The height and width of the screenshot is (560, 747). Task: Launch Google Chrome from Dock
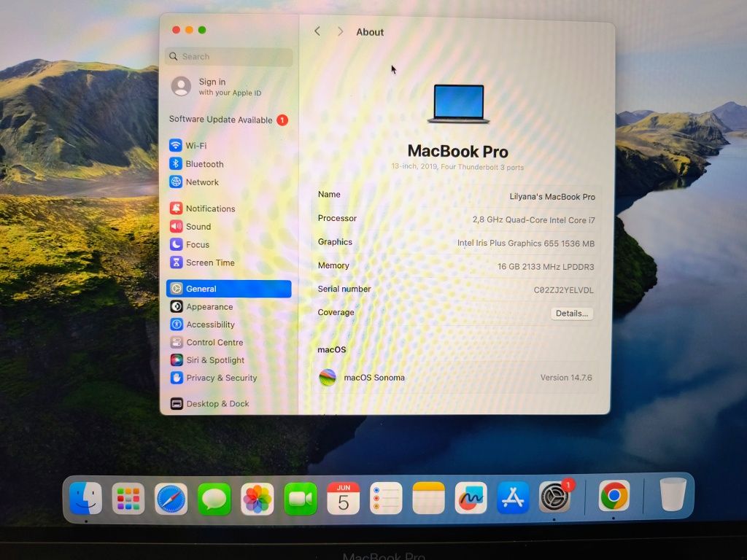[x=614, y=496]
